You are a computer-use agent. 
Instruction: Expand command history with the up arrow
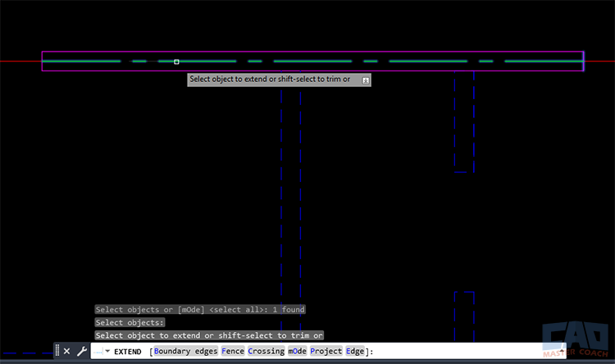pyautogui.click(x=562, y=351)
